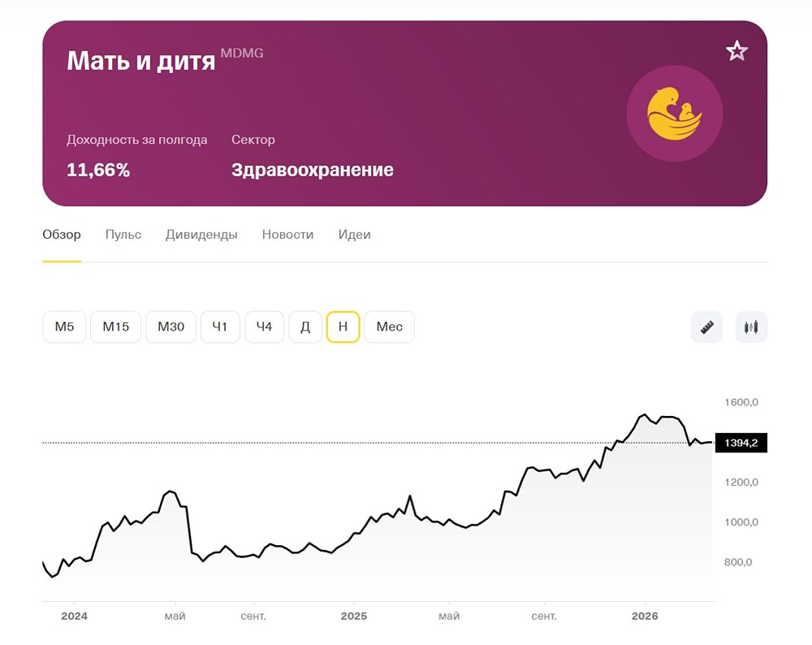The width and height of the screenshot is (812, 645).
Task: Click the Здравоохранение sector link
Action: (313, 170)
